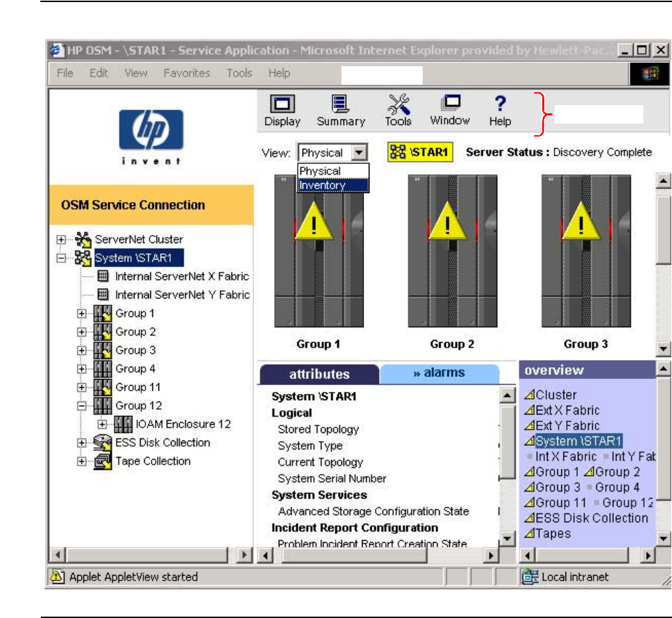Click System Serial Number attribute row
This screenshot has width=672, height=618.
332,479
